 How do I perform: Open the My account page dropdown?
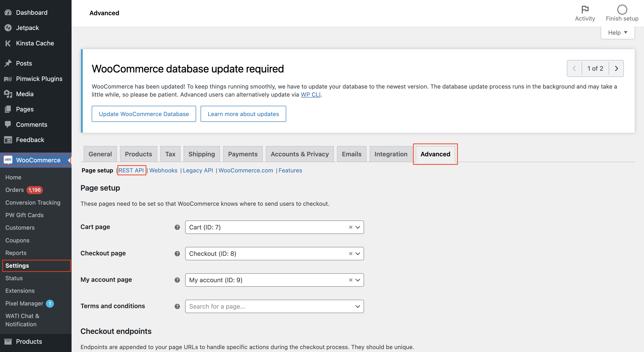tap(274, 280)
